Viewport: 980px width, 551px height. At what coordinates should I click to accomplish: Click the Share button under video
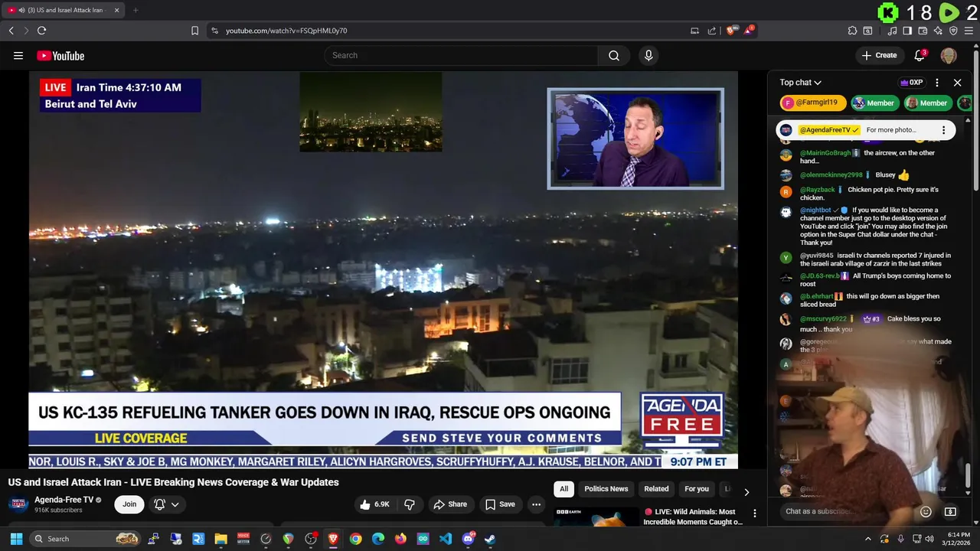(449, 504)
